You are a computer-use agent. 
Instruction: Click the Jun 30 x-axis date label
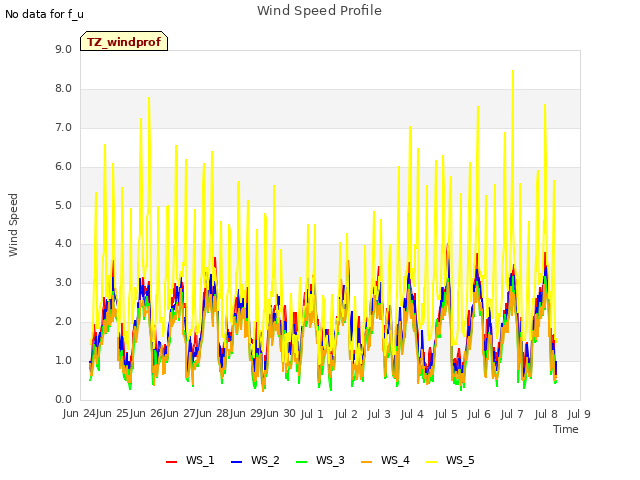tap(280, 413)
